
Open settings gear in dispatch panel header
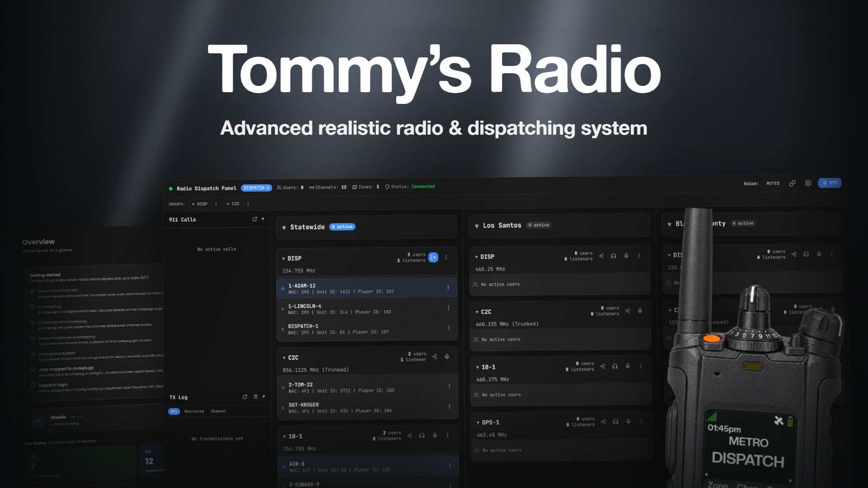(x=808, y=183)
